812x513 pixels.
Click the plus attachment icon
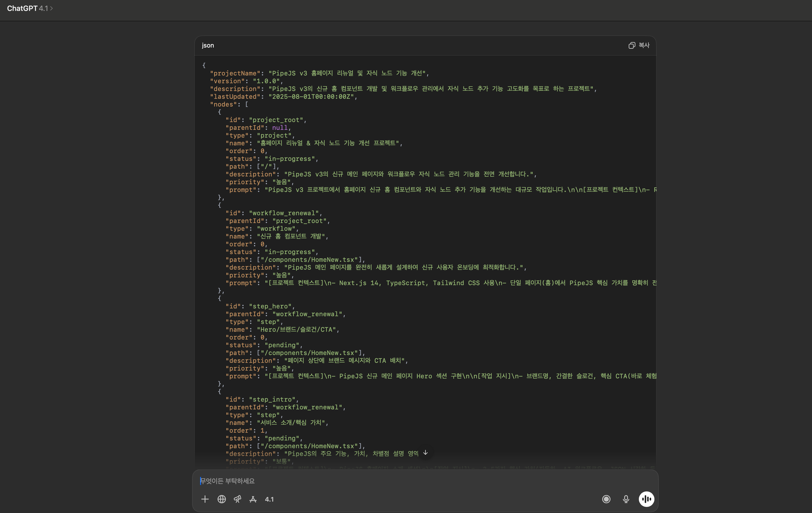(x=205, y=499)
